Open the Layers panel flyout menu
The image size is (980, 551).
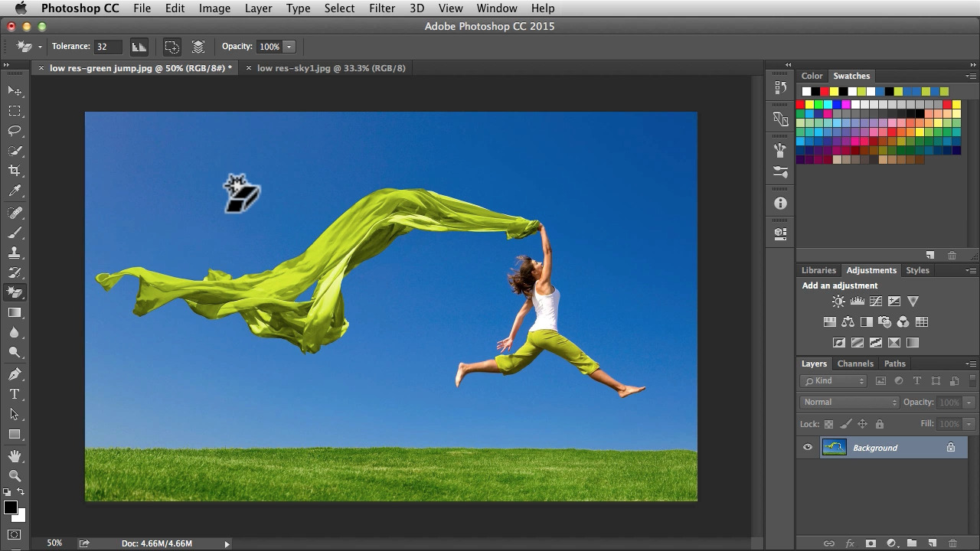971,364
